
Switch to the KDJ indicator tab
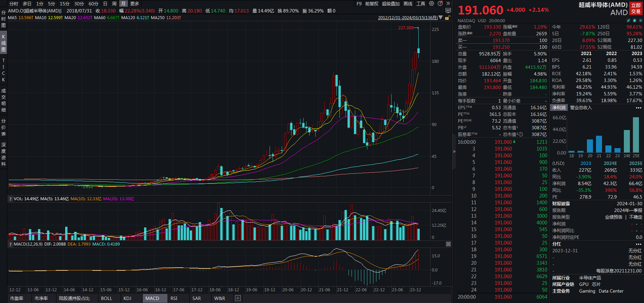tap(127, 298)
